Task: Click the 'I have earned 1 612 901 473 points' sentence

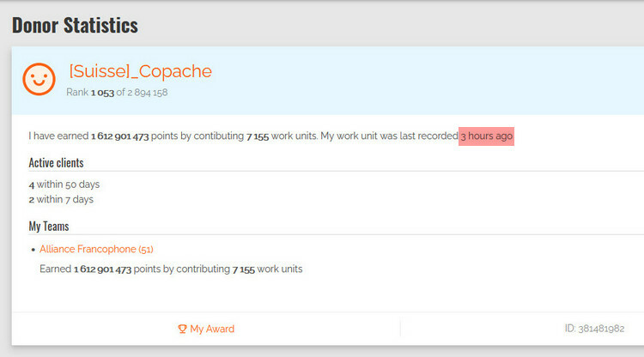Action: [270, 136]
